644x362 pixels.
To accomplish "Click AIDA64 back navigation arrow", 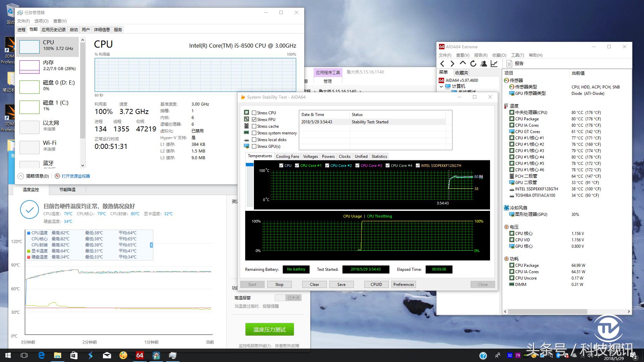I will click(x=442, y=64).
